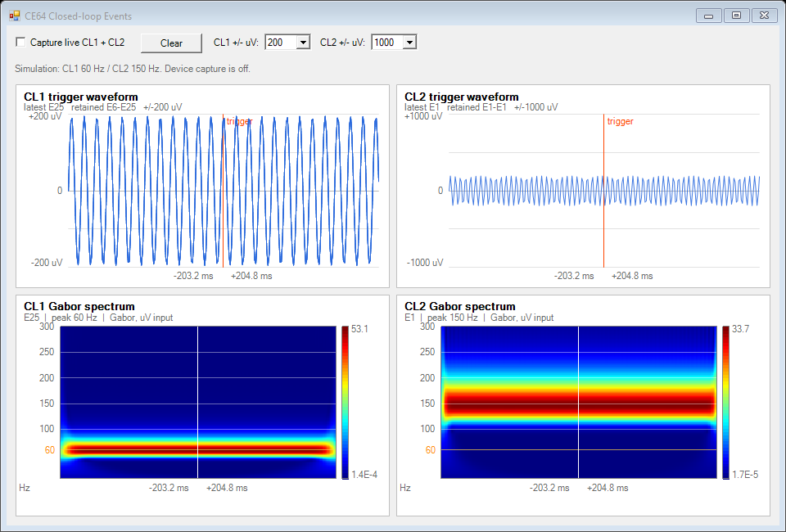Click the CL1 Gabor spectrum heatmap
Screen dimensions: 786x532
(198, 402)
